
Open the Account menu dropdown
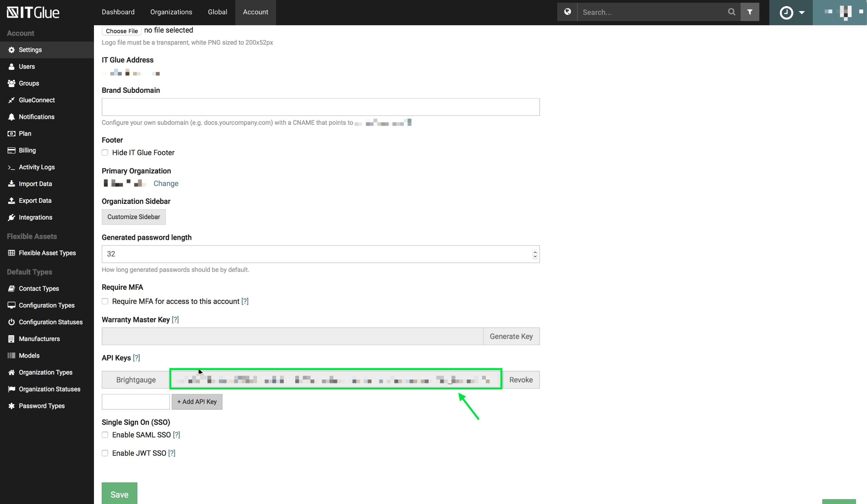point(255,12)
